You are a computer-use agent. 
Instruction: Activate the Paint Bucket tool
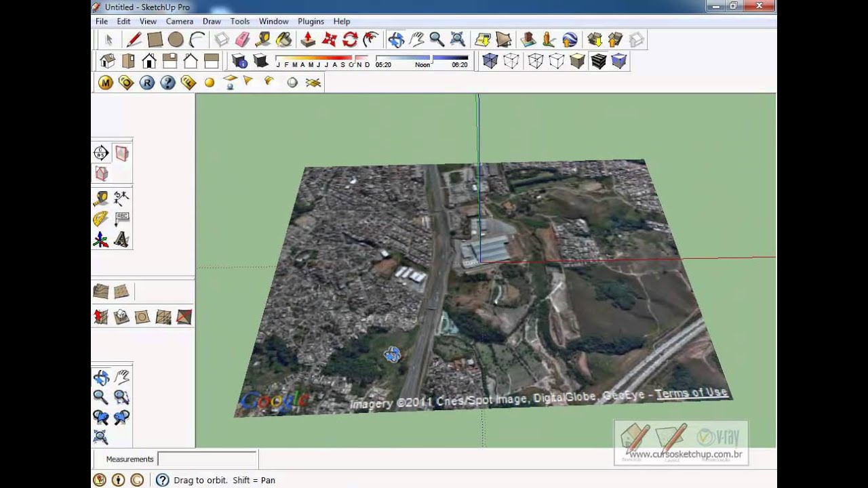click(x=283, y=40)
